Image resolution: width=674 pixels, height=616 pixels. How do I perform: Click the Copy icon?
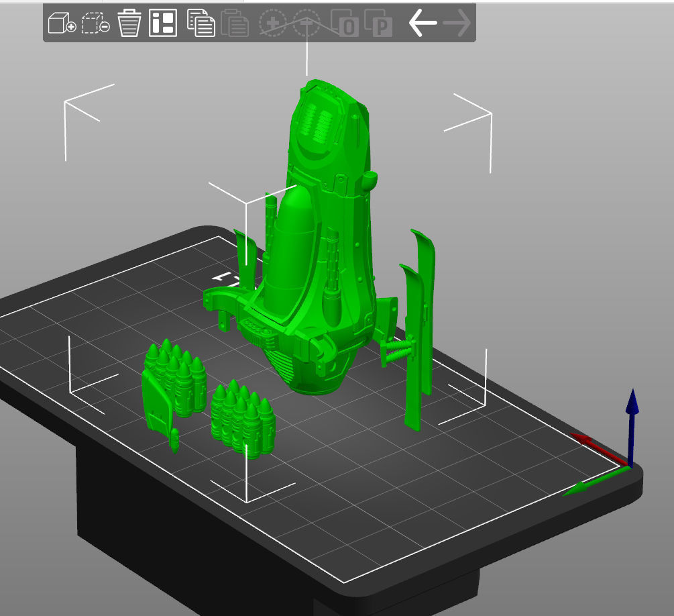click(x=201, y=23)
